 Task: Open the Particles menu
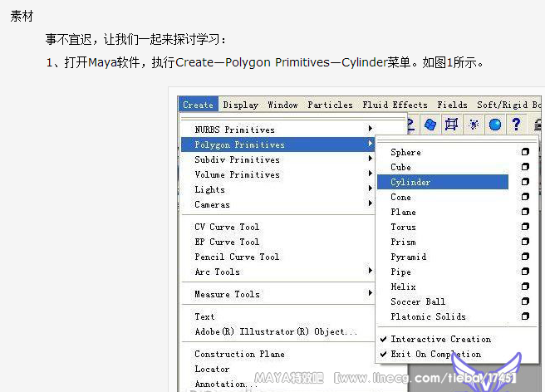[x=330, y=105]
